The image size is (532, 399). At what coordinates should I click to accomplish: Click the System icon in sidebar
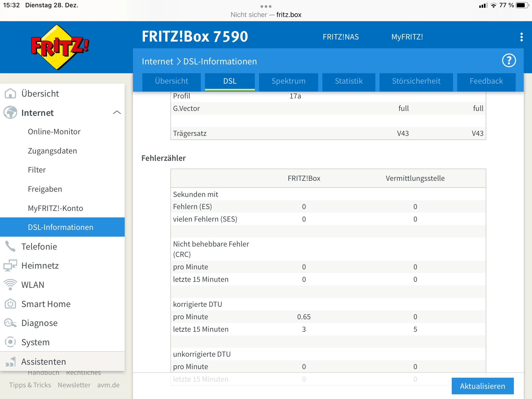[10, 342]
